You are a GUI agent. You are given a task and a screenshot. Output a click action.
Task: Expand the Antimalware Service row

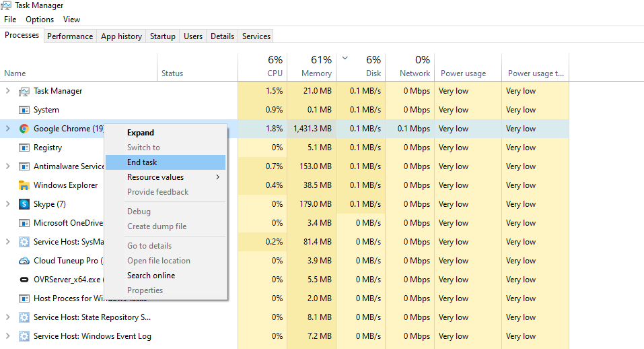click(8, 166)
